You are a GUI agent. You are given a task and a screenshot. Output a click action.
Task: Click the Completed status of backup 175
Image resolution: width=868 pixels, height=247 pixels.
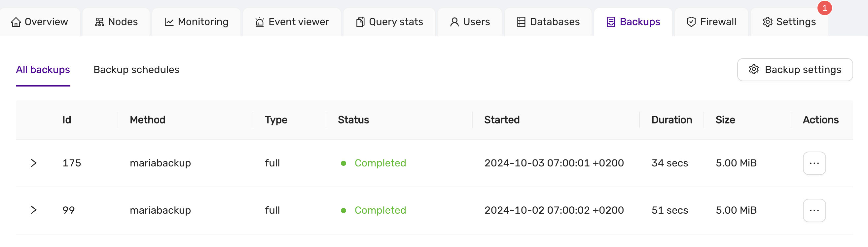point(380,163)
